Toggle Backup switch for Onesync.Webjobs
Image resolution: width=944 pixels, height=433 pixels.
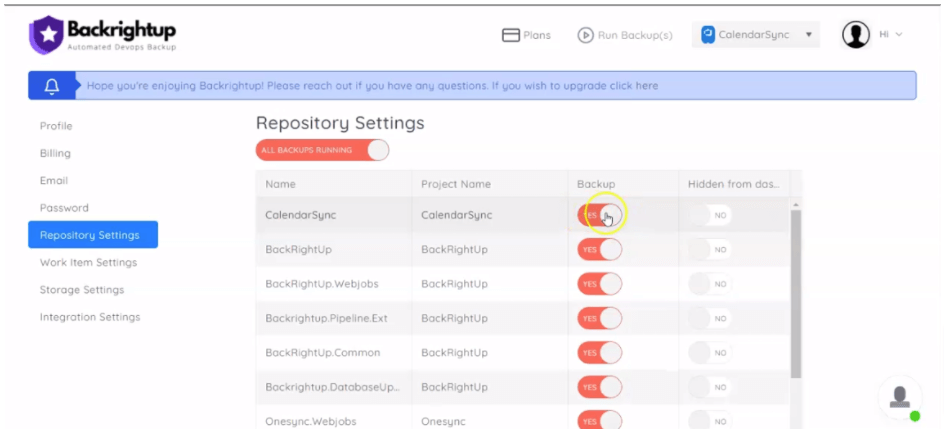point(600,421)
